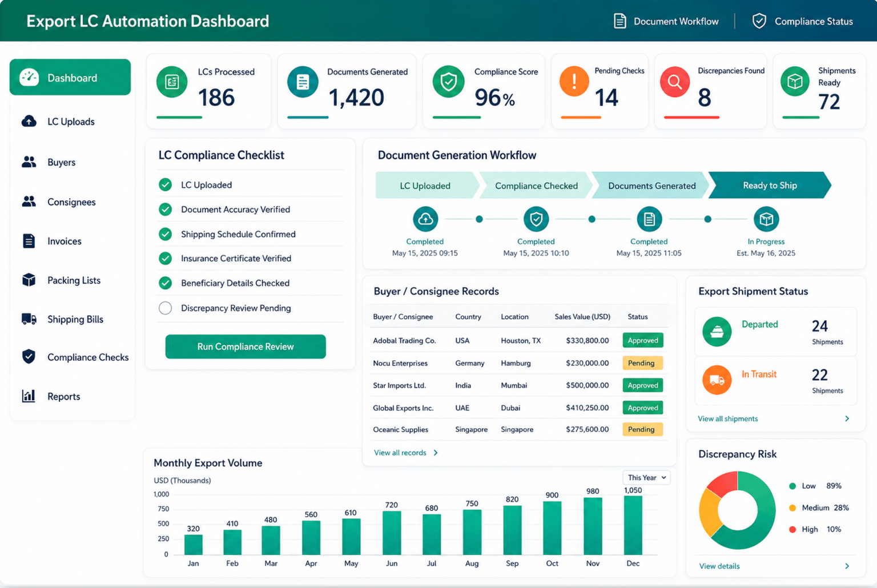
Task: Click the Compliance Score shield icon
Action: click(449, 82)
